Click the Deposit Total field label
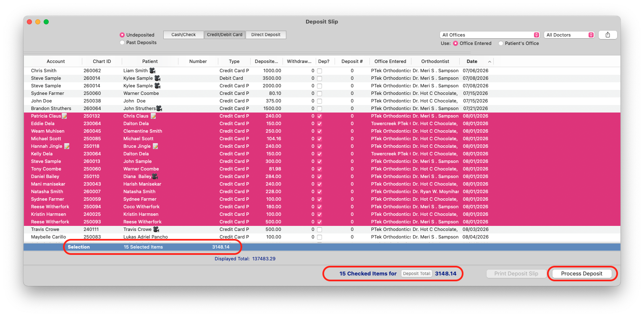 [x=416, y=273]
